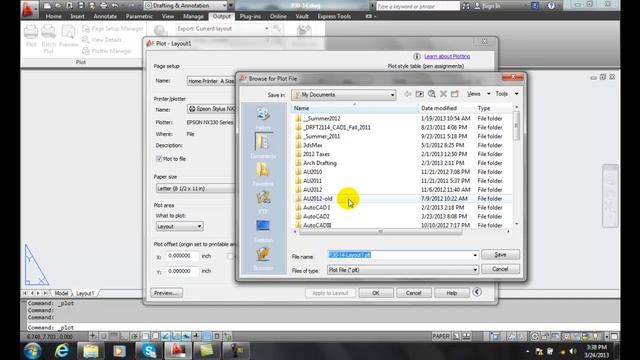The height and width of the screenshot is (360, 640).
Task: Click AutoCAD icon in the taskbar
Action: coord(178,351)
